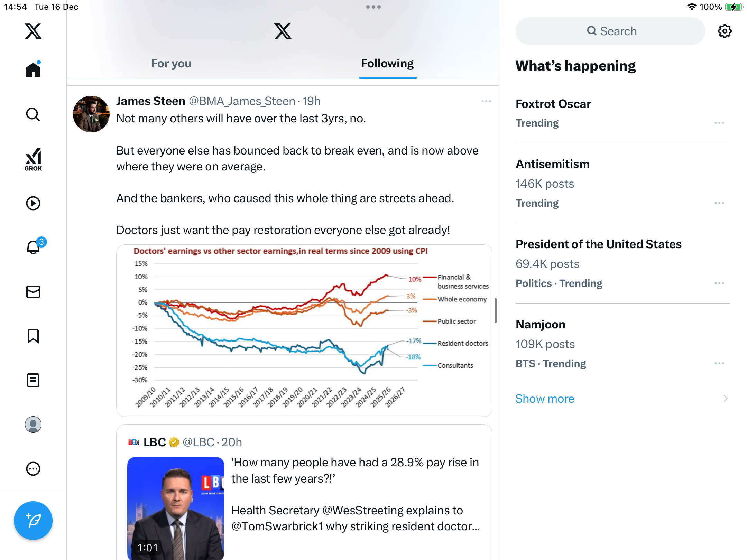Open the Lists icon in sidebar

(x=33, y=380)
